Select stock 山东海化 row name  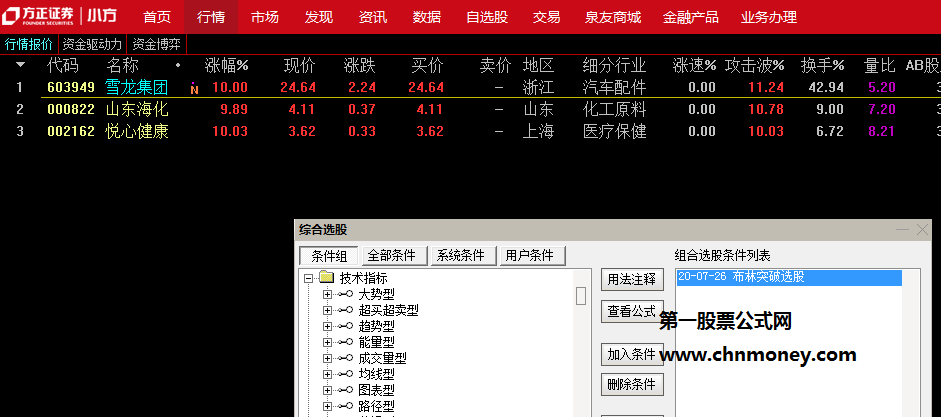pos(136,109)
